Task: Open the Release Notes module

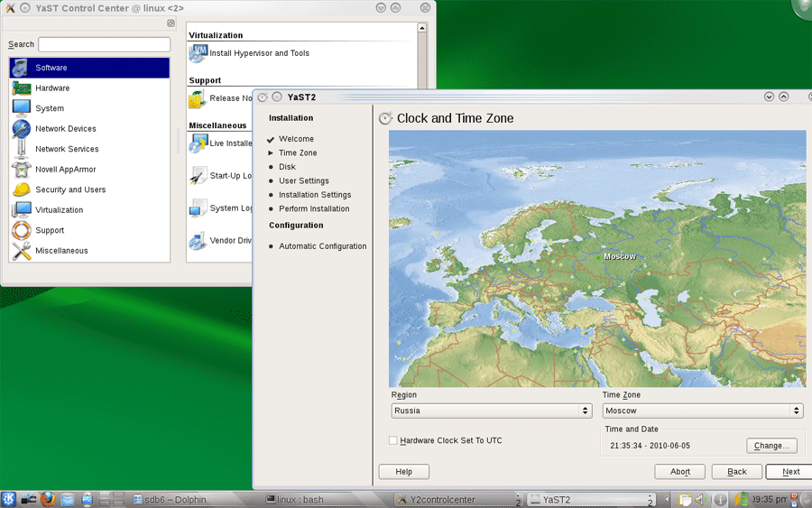Action: pos(220,98)
